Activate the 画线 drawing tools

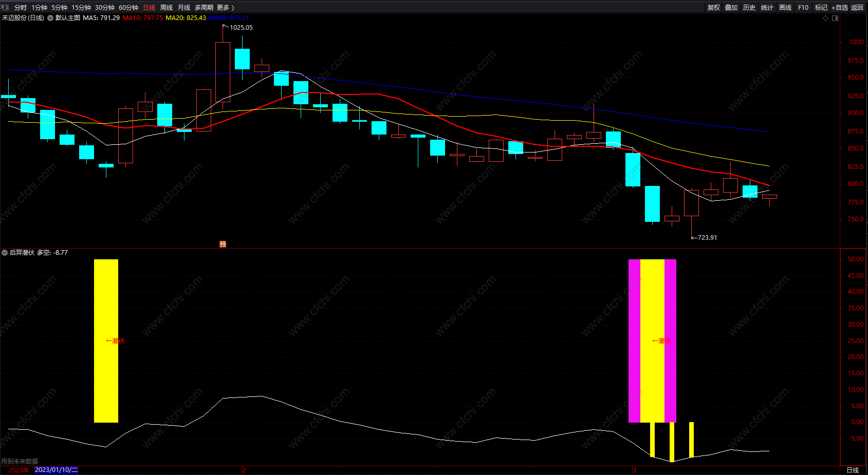tap(785, 8)
